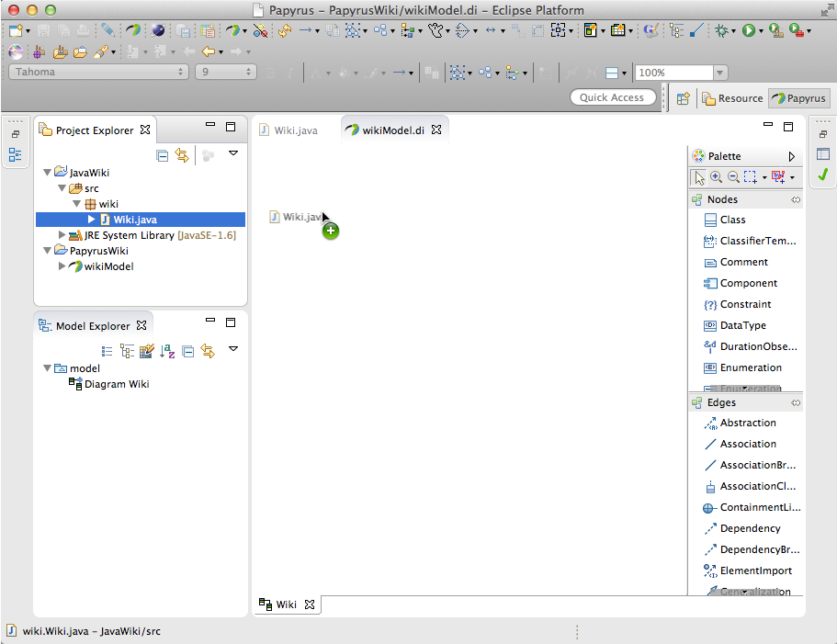Screen dimensions: 837x644
Task: Toggle Link with Editor in Project Explorer
Action: [x=182, y=155]
